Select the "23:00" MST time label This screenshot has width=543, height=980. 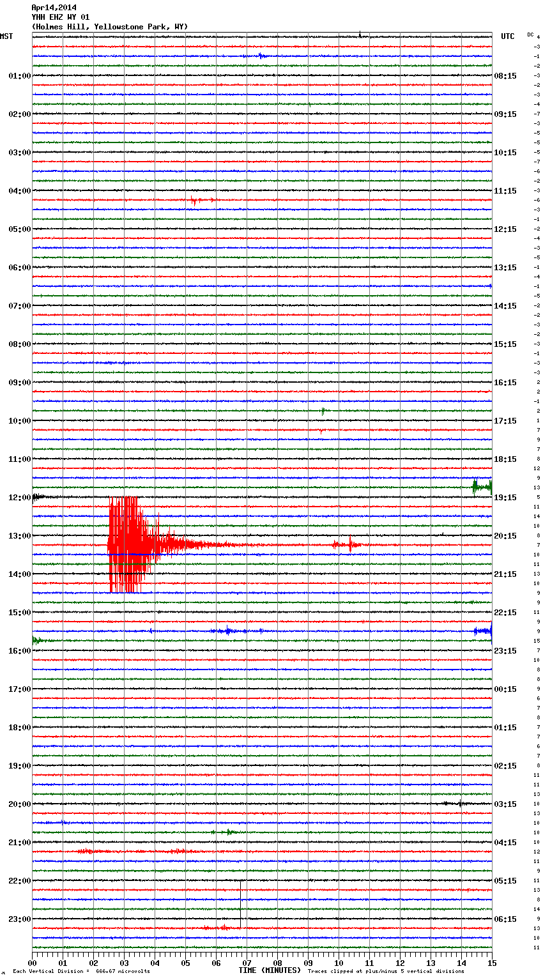click(20, 919)
